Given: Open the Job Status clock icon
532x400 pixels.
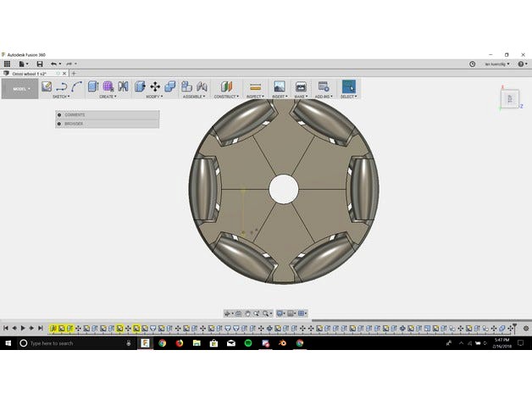Looking at the screenshot, I should tap(473, 64).
